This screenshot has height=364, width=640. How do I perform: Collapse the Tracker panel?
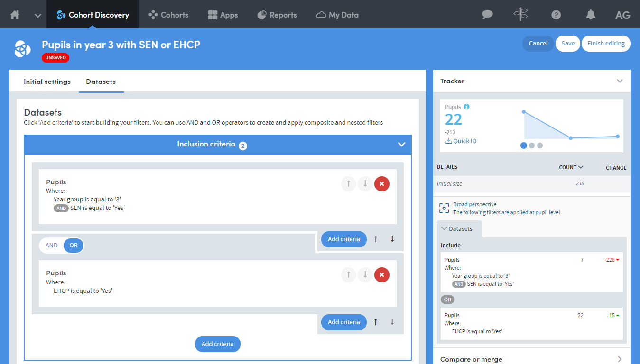tap(620, 81)
